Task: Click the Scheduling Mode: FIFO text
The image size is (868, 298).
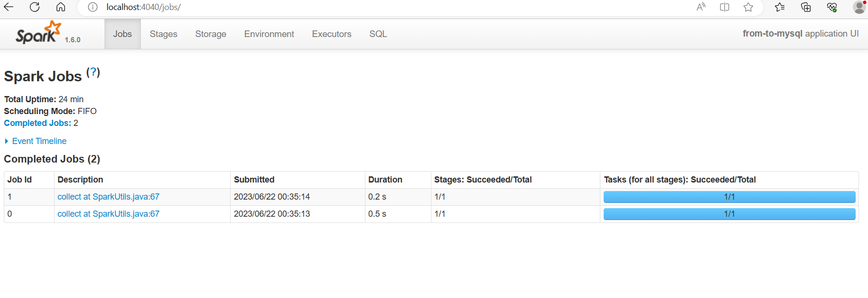Action: click(x=50, y=111)
